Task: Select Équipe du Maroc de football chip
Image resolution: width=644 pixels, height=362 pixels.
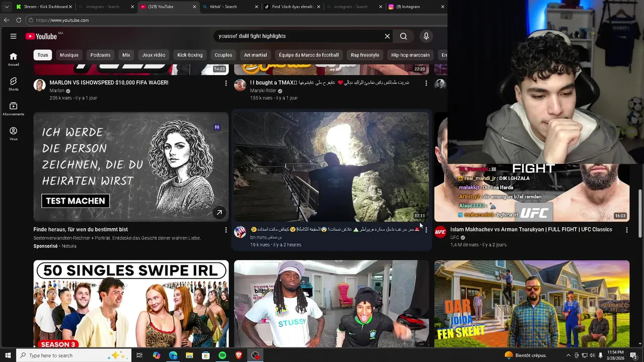Action: click(x=309, y=55)
